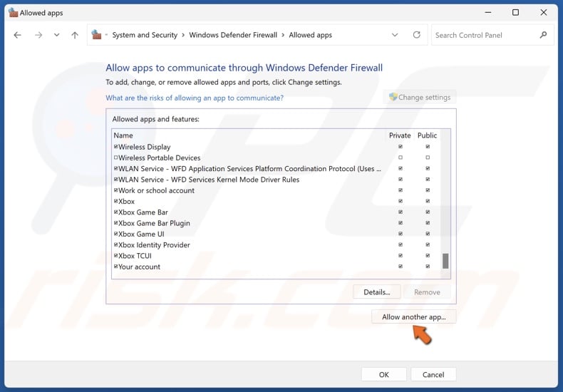This screenshot has height=392, width=563.
Task: Maximize the Allowed apps window
Action: (515, 12)
